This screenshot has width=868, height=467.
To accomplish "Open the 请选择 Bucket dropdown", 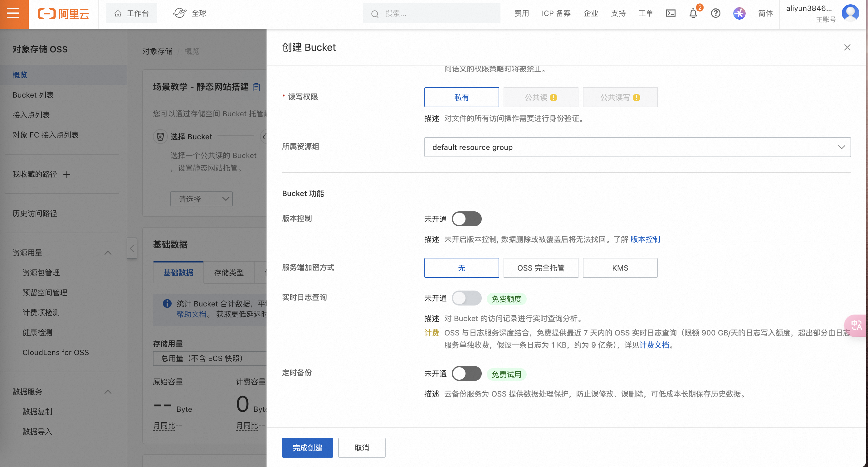I will click(x=201, y=199).
